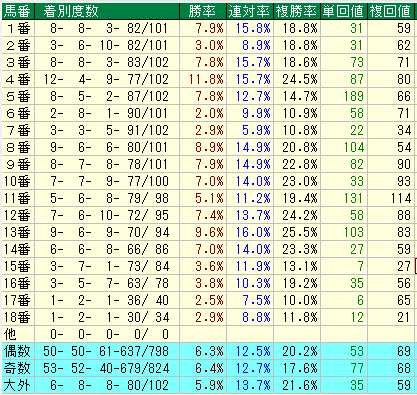417x395 pixels.
Task: Click the record 50- 50- 61-637/798
Action: [106, 351]
